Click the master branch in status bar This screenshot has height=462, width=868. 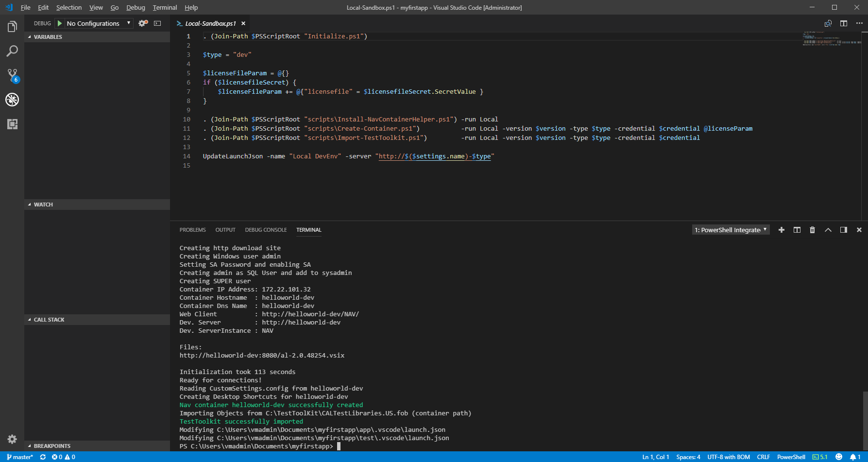(x=20, y=457)
